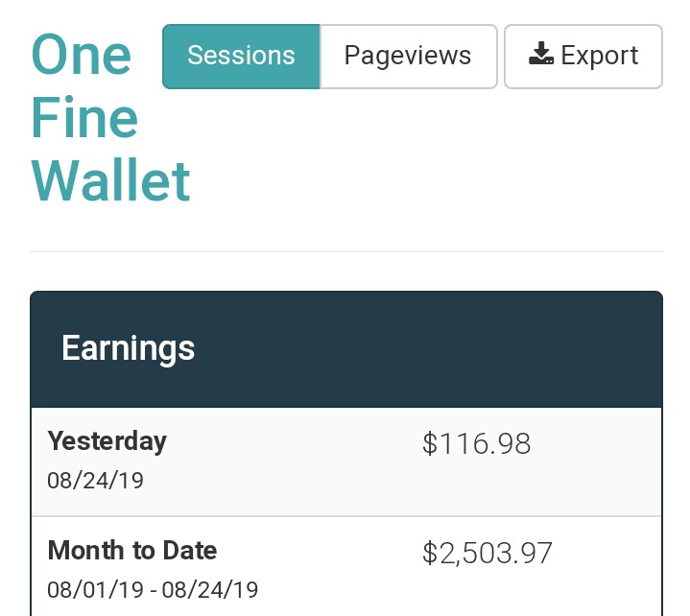Click the $2,503.97 month-to-date amount

coord(487,554)
